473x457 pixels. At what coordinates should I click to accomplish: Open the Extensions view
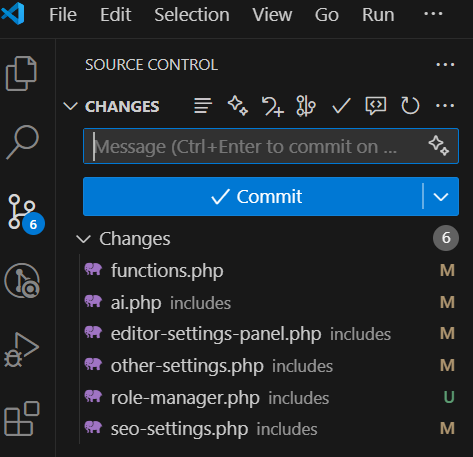(x=22, y=419)
